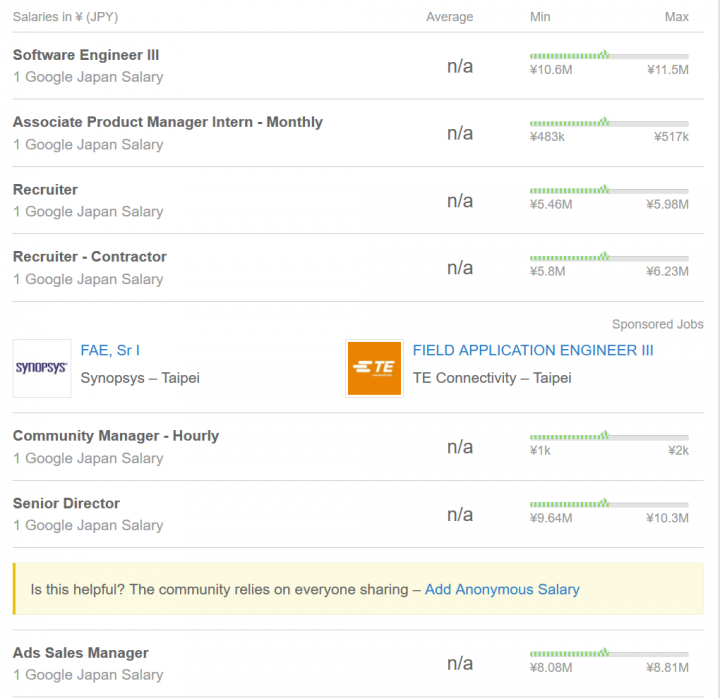
Task: Click the TE Connectivity orange logo
Action: click(374, 368)
